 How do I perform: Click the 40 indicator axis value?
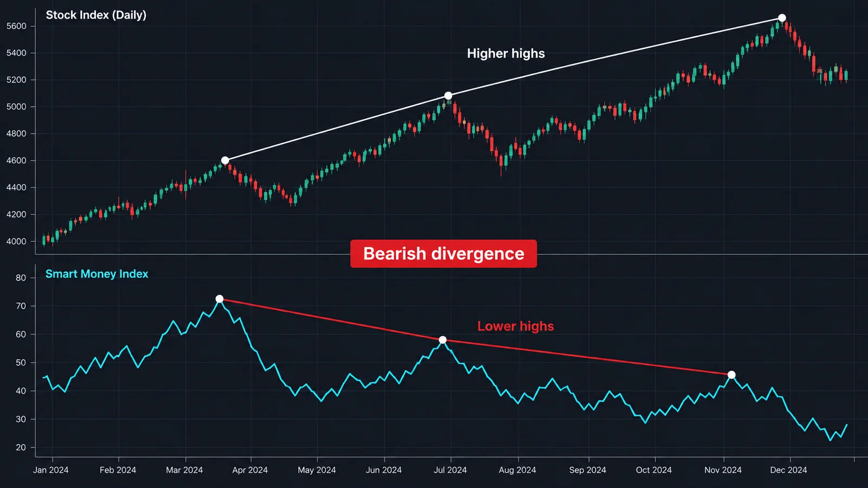[x=21, y=391]
